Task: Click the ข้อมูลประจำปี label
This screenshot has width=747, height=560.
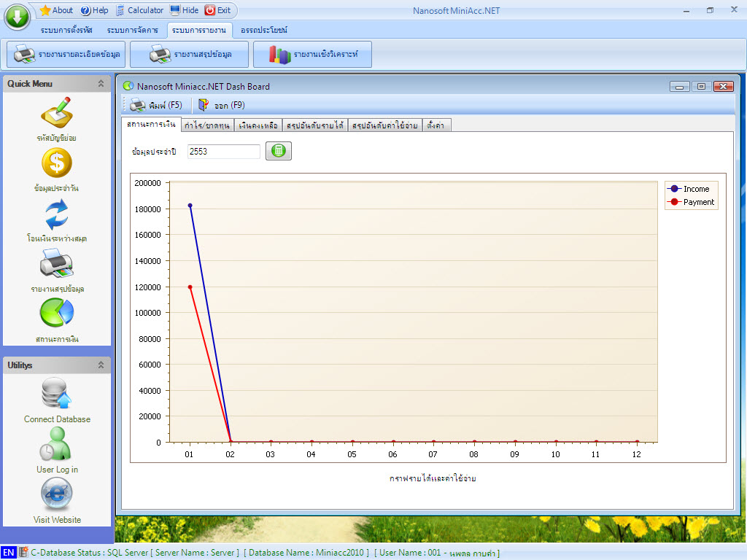Action: [x=154, y=152]
